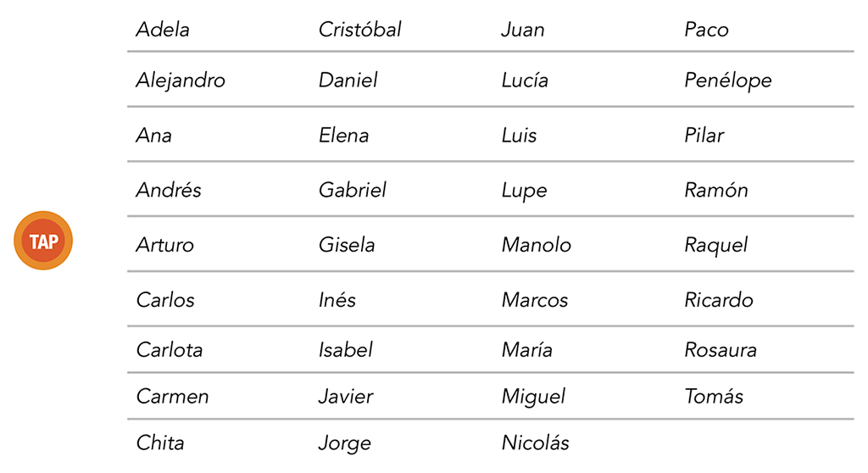868x473 pixels.
Task: Choose the name Penélope
Action: (727, 81)
